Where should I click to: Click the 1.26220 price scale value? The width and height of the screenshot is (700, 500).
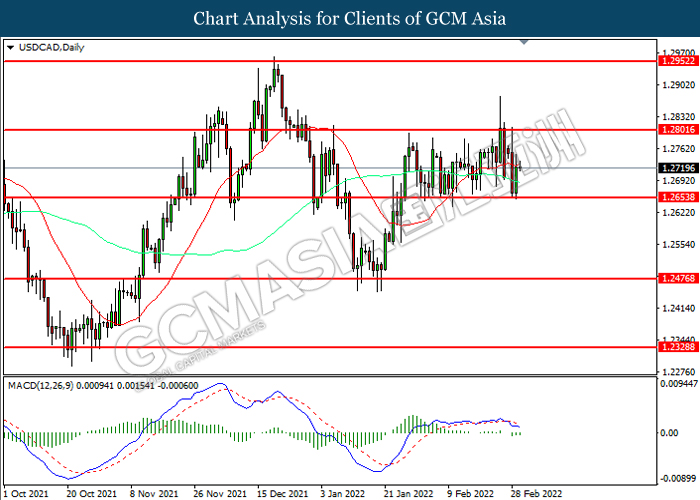679,212
